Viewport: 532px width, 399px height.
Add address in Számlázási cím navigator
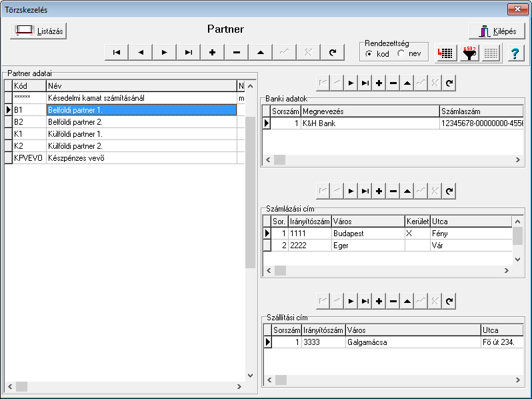coord(379,191)
